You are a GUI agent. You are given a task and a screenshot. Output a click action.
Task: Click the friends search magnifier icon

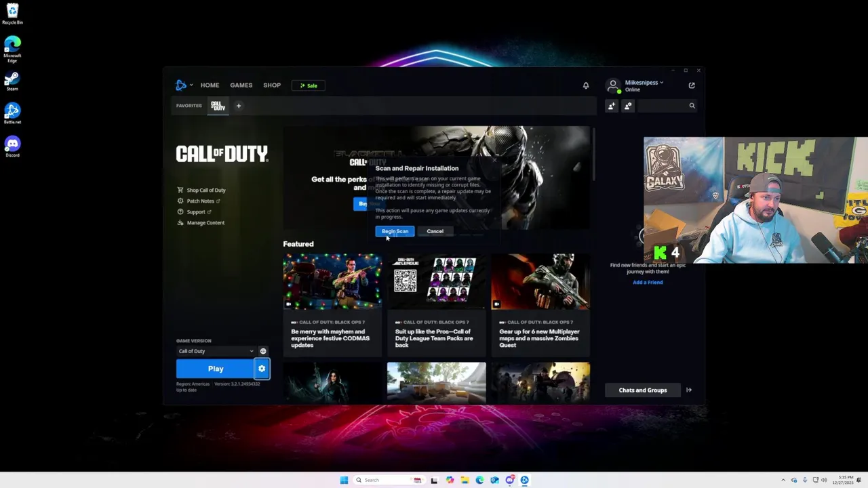692,106
